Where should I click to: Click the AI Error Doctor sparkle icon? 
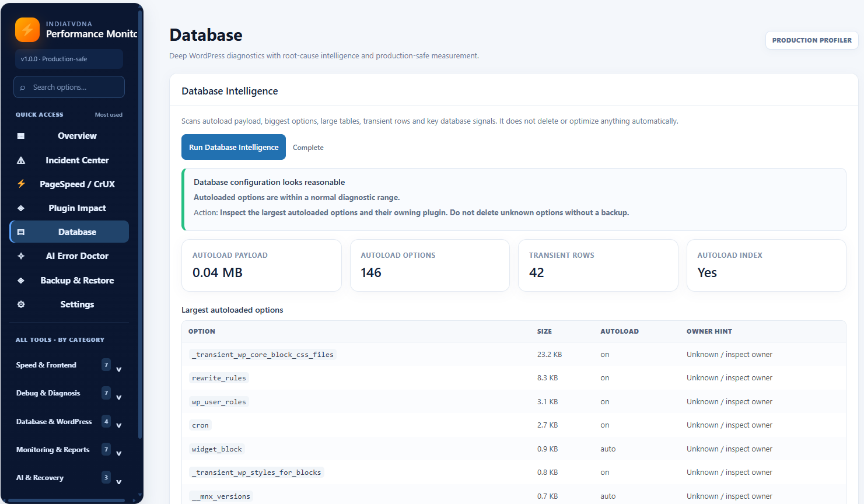pos(21,256)
